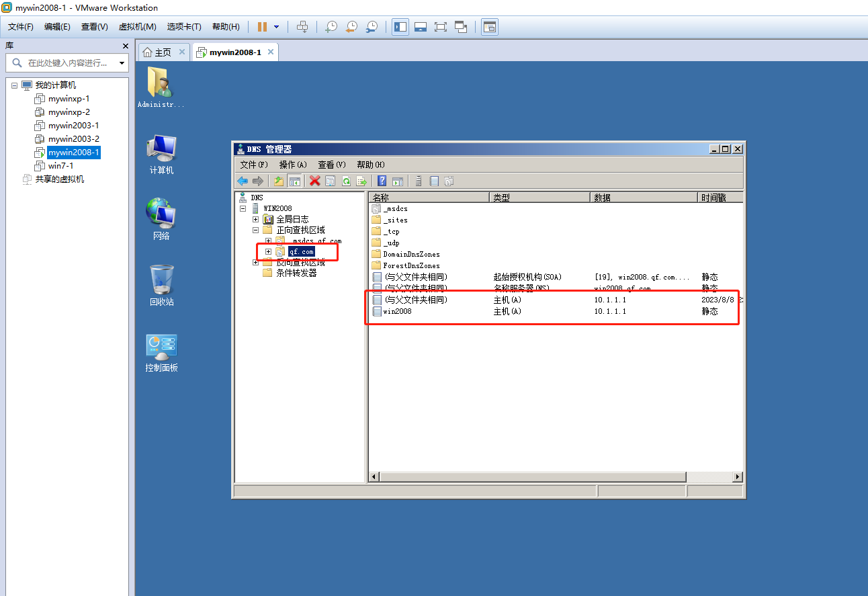Open VMware 编辑(E) menu
The height and width of the screenshot is (596, 868).
point(57,27)
